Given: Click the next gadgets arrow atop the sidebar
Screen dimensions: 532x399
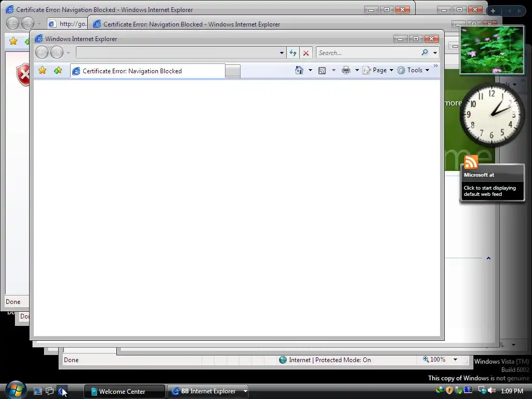Looking at the screenshot, I should click(x=519, y=11).
